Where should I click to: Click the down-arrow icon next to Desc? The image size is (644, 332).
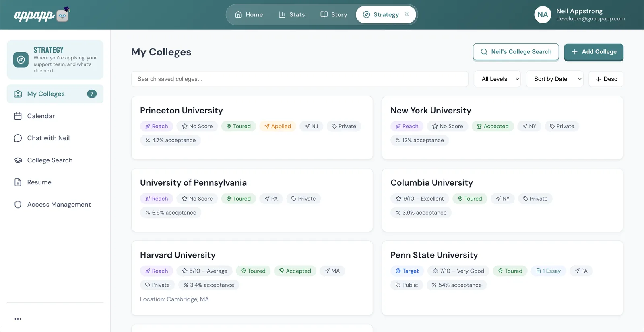(x=598, y=79)
